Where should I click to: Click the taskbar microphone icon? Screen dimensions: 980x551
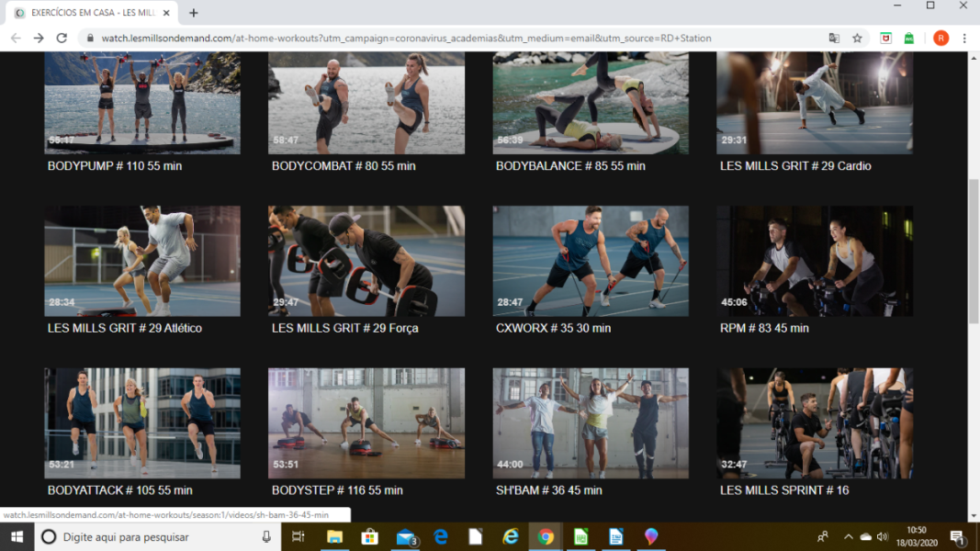tap(266, 536)
